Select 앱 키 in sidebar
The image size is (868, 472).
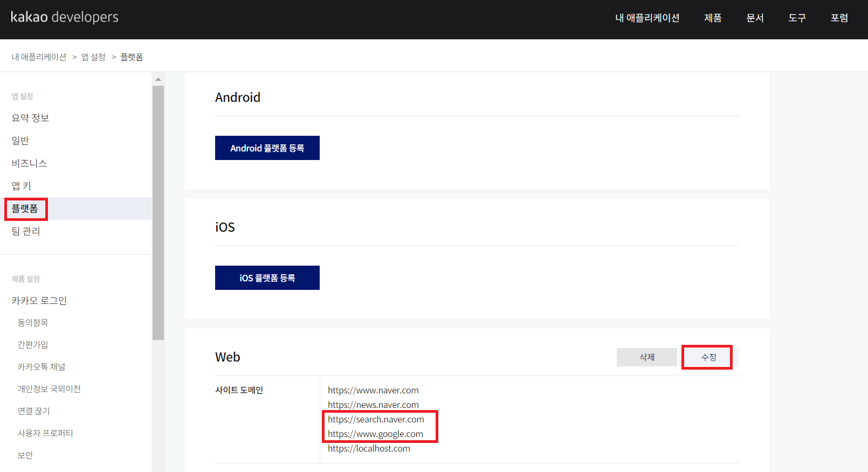click(22, 186)
